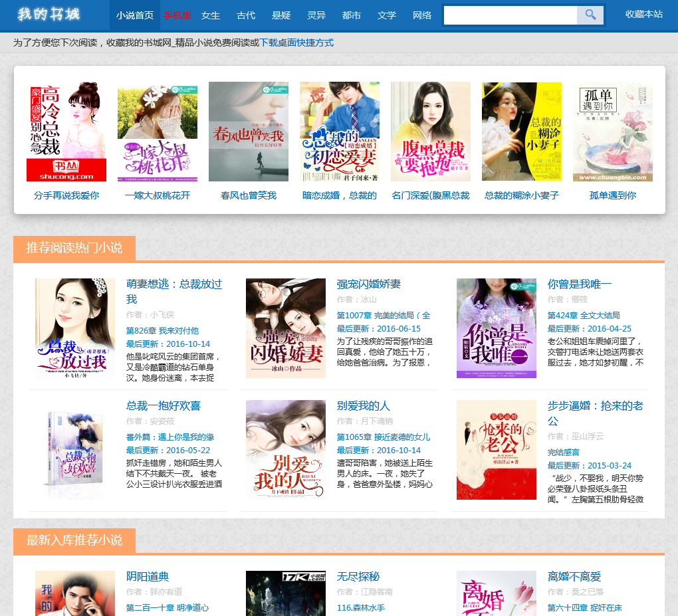
Task: Click the 名门深爱(腹黑总裁 title link
Action: pyautogui.click(x=431, y=195)
